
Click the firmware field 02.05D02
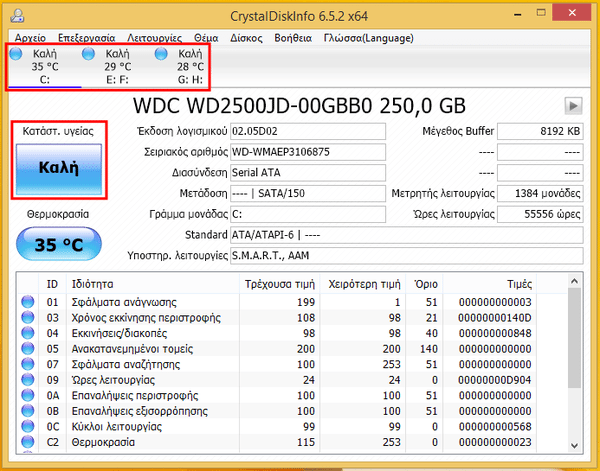[x=308, y=131]
